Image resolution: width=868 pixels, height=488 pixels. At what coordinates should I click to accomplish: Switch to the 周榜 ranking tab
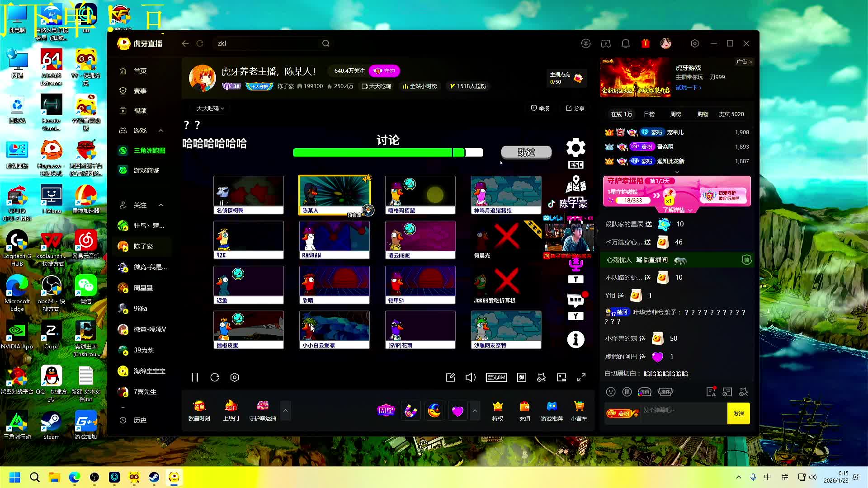[675, 114]
